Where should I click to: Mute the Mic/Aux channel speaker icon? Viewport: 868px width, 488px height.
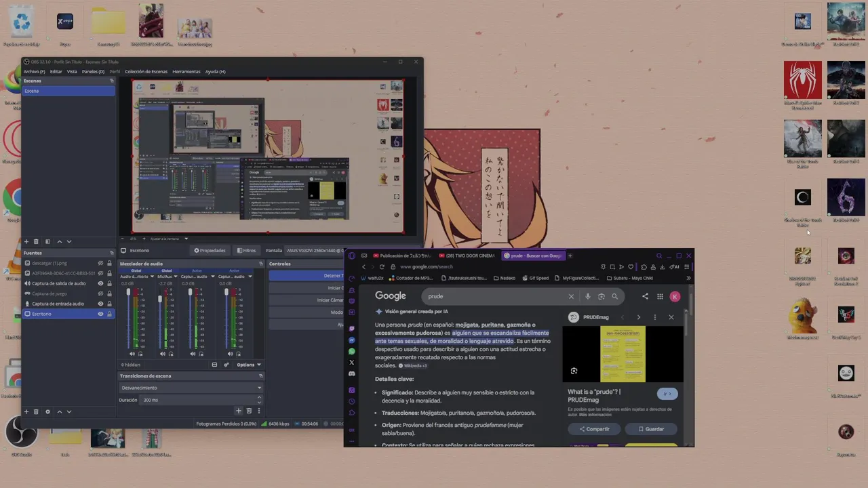coord(162,354)
